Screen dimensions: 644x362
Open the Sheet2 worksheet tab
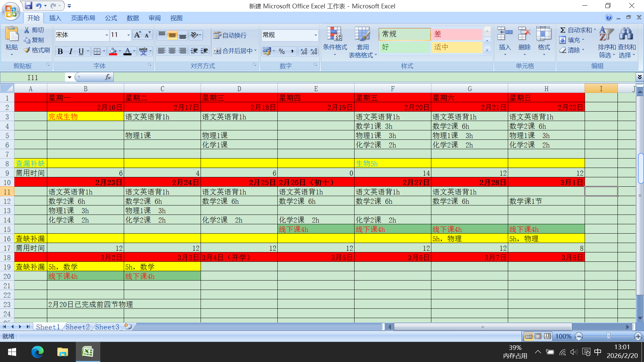77,327
